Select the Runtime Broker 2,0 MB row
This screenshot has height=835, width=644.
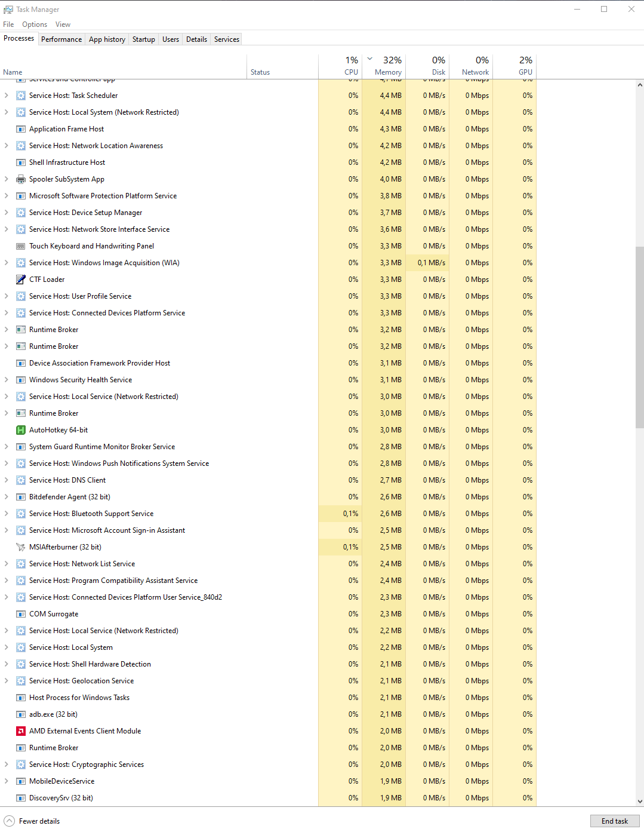(268, 748)
